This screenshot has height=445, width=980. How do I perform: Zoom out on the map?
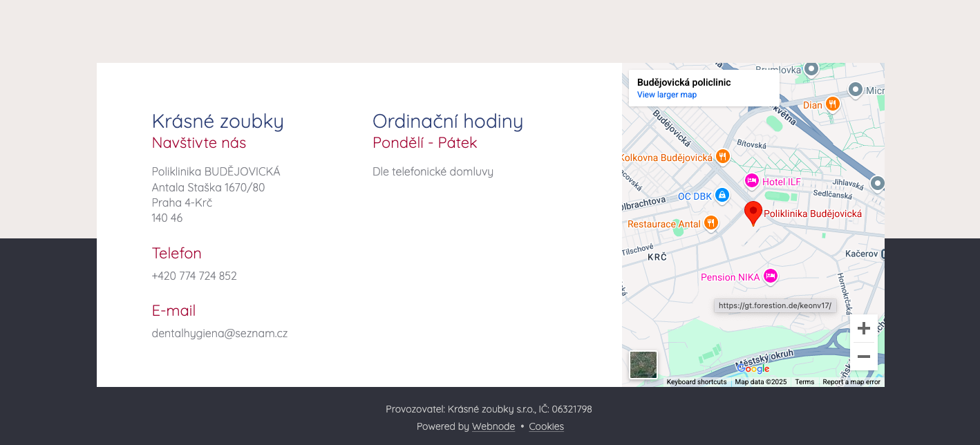pyautogui.click(x=863, y=357)
